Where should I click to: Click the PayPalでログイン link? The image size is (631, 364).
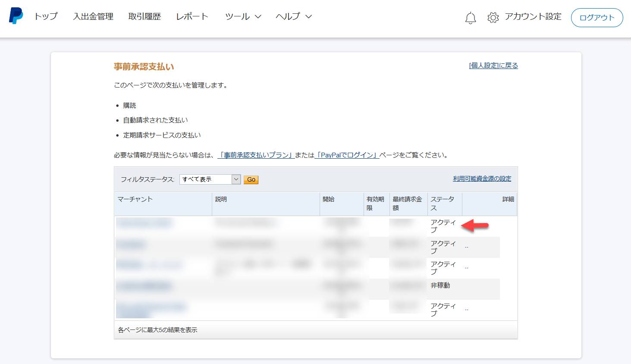[x=347, y=155]
